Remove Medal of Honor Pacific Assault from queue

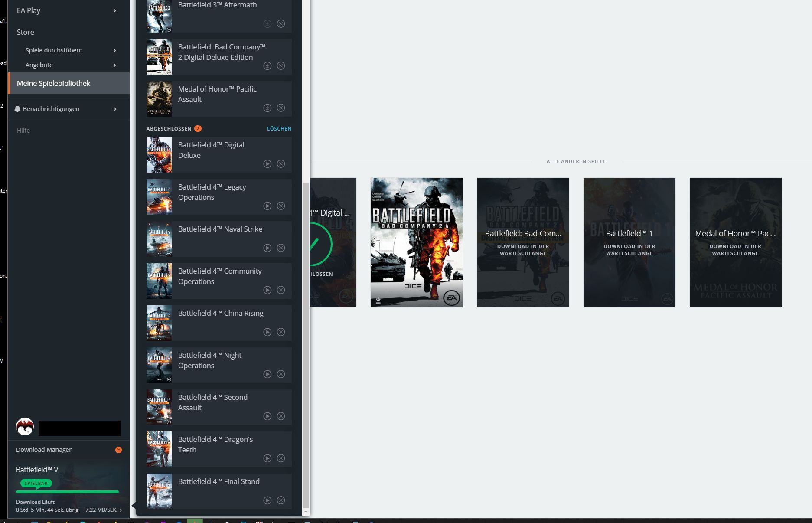point(281,108)
